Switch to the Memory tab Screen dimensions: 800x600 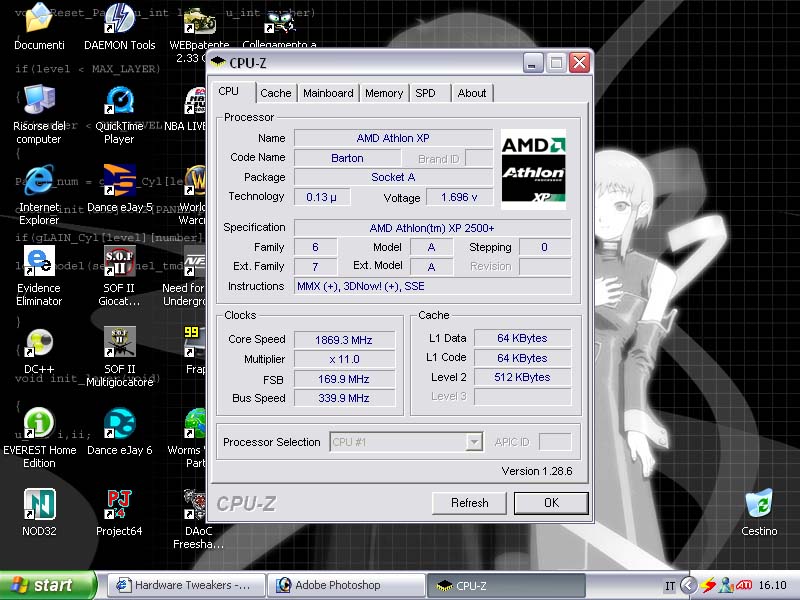click(x=384, y=93)
